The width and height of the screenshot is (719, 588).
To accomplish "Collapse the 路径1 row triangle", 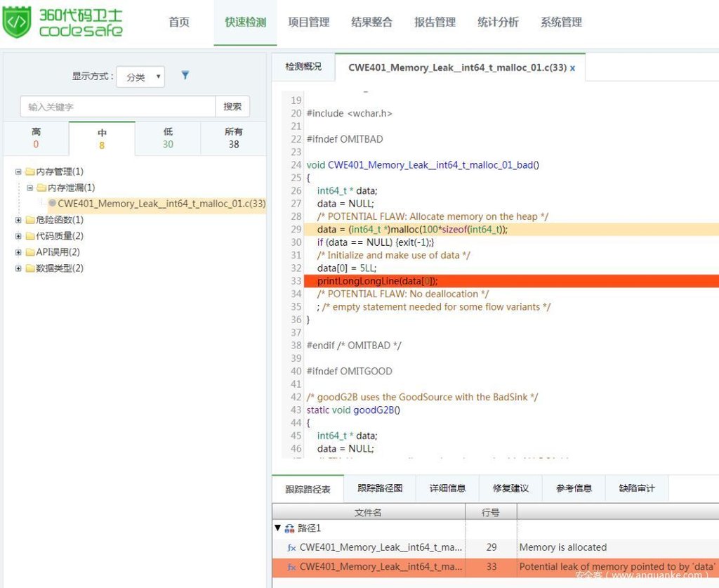I will coord(278,528).
